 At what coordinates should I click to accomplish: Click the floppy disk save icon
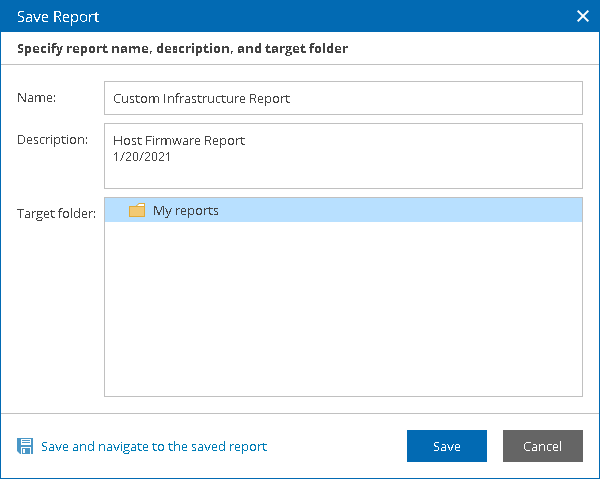pos(25,446)
